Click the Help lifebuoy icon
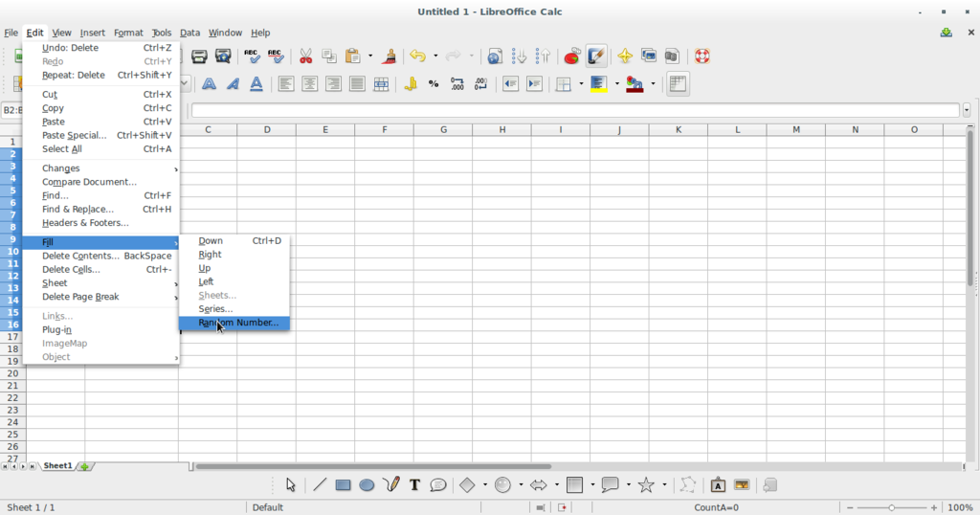The image size is (980, 515). (702, 56)
